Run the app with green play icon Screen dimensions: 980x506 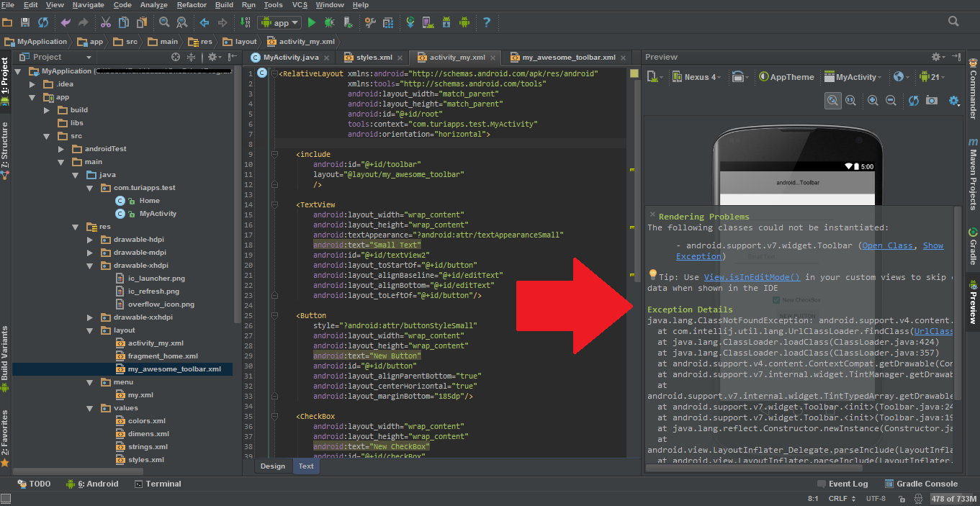pyautogui.click(x=312, y=23)
